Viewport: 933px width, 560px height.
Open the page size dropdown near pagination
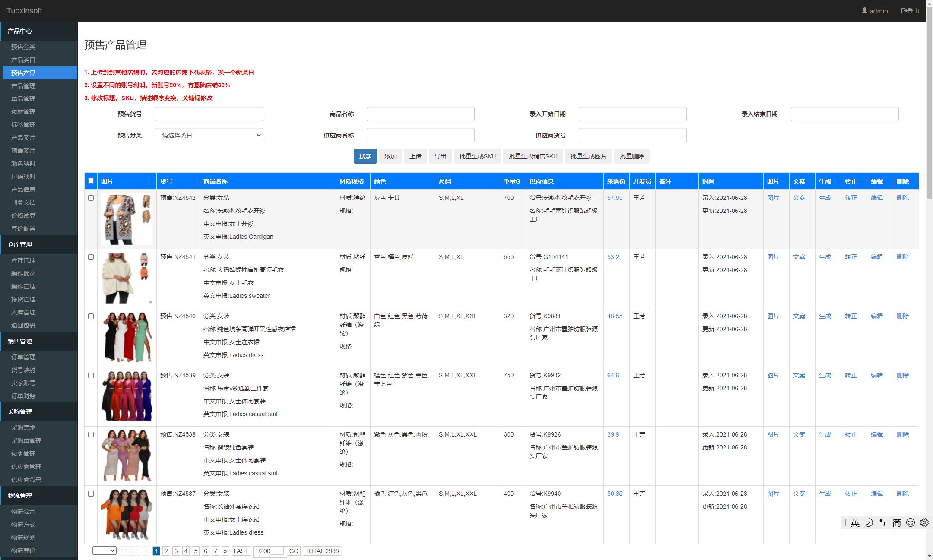click(x=104, y=551)
